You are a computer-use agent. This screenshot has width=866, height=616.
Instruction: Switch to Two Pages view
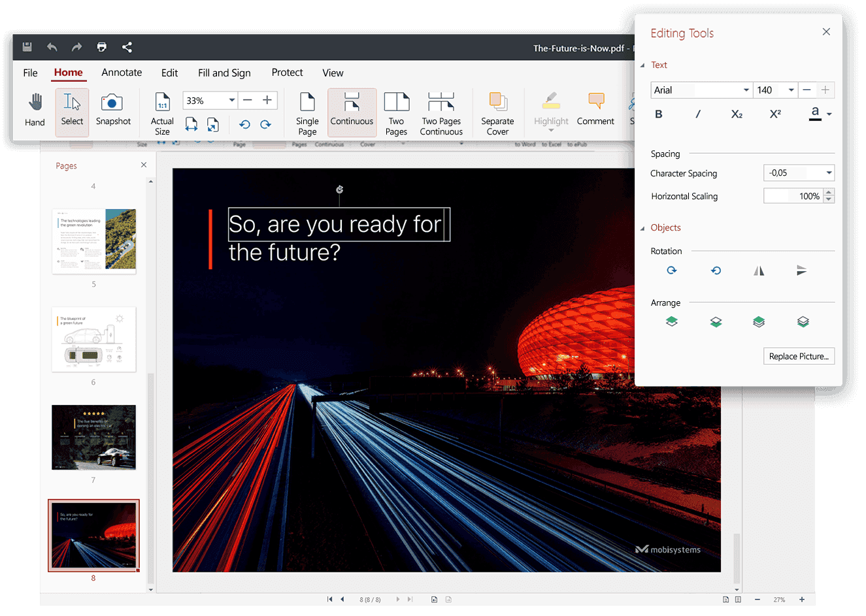pos(396,113)
